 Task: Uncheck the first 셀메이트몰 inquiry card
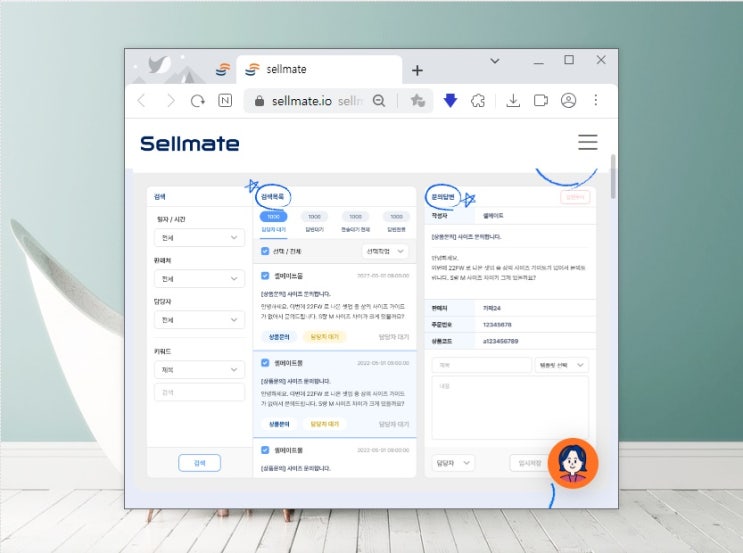(x=265, y=276)
